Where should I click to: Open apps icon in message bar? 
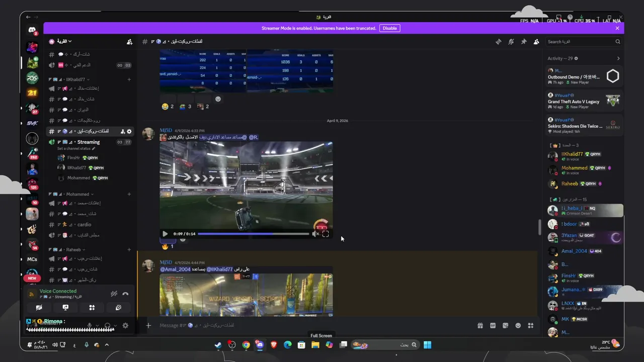click(x=530, y=325)
